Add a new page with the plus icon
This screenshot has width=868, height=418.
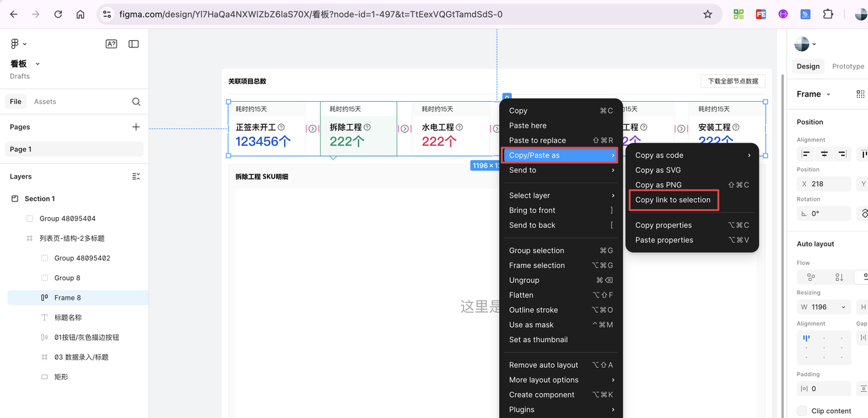[x=136, y=127]
